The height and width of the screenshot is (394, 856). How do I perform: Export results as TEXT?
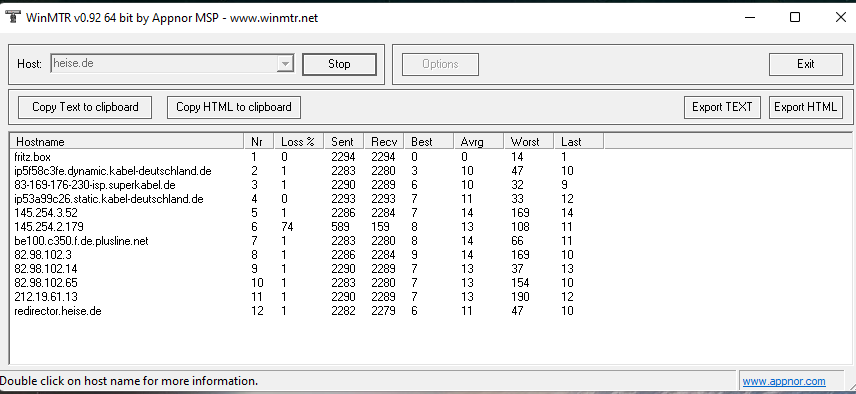(x=722, y=107)
